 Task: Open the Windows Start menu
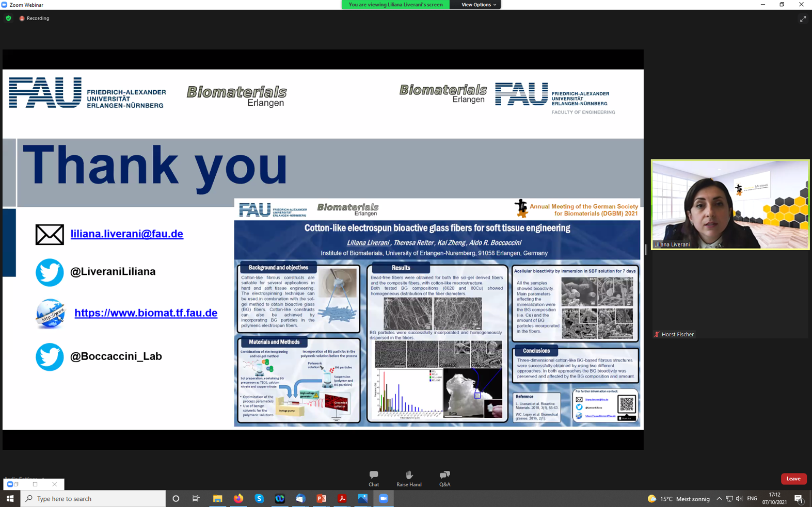pos(10,499)
